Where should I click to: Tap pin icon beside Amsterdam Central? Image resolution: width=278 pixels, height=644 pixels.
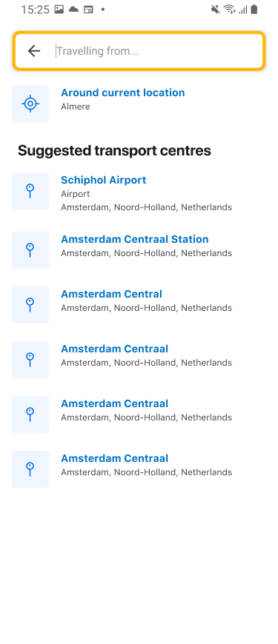pos(30,305)
